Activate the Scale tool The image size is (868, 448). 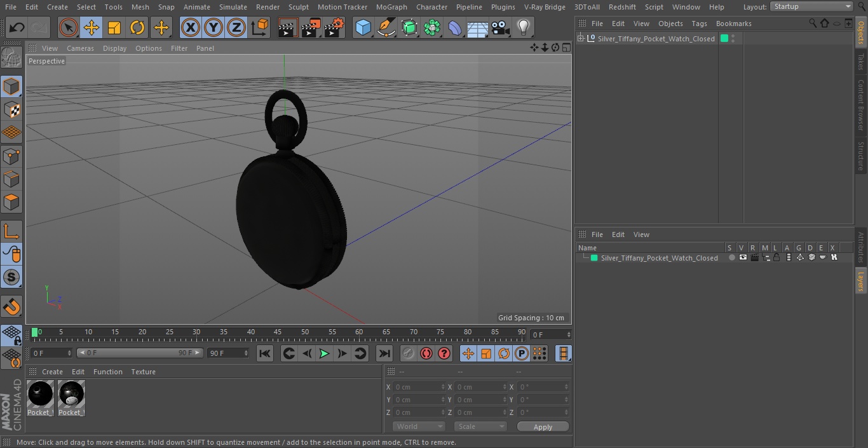click(x=114, y=27)
